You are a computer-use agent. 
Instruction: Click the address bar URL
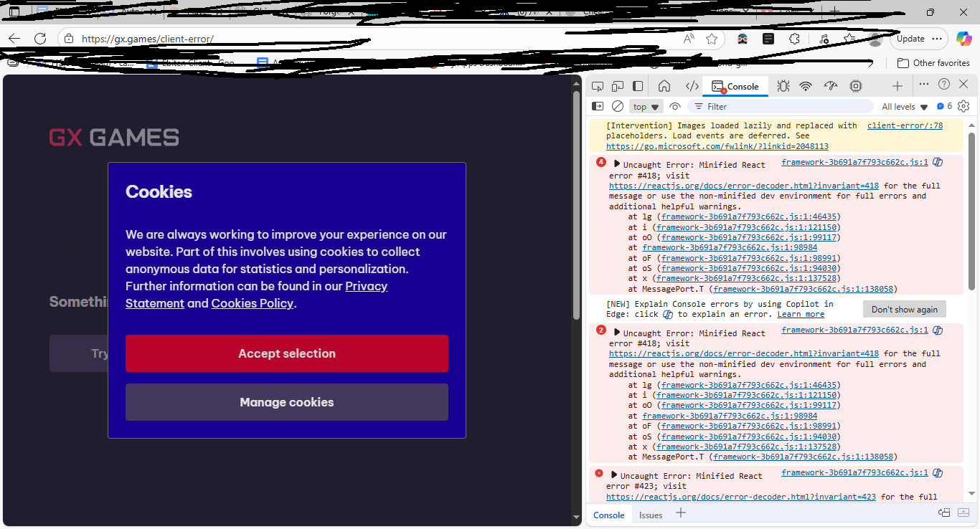(x=147, y=39)
